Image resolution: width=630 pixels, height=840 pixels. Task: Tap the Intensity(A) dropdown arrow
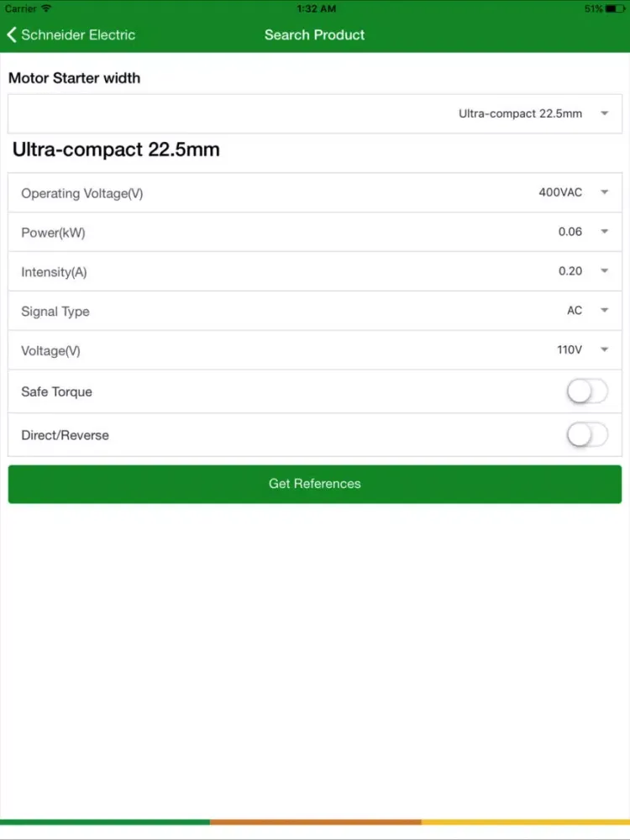[605, 271]
